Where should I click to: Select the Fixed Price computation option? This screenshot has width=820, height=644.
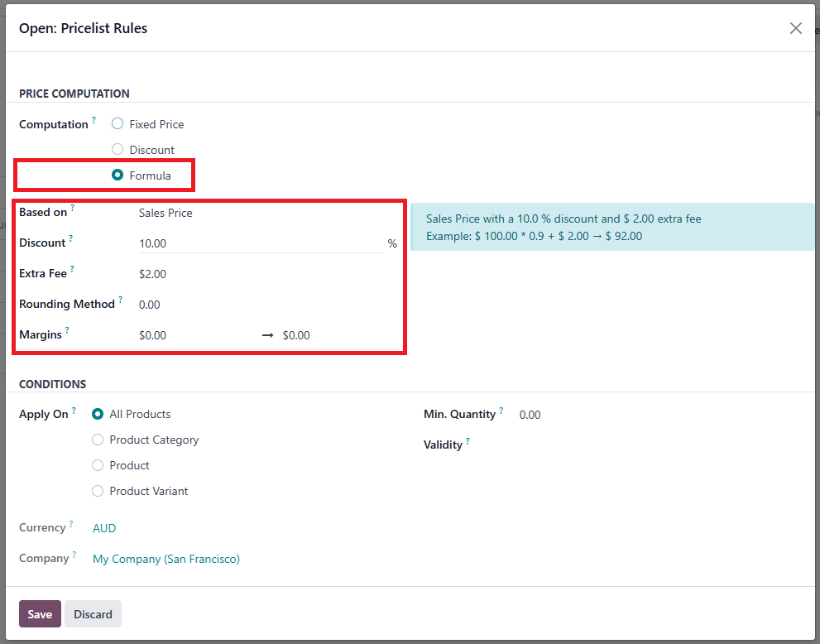117,124
